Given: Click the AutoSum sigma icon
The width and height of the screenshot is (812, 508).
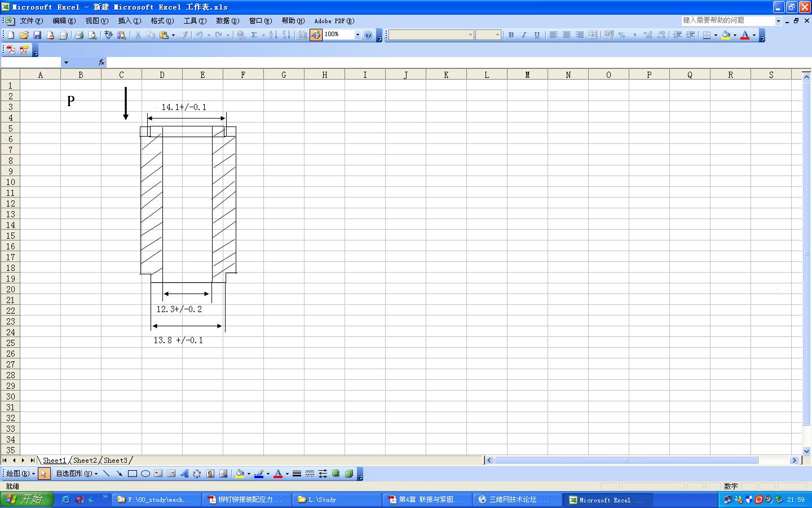Looking at the screenshot, I should point(254,35).
